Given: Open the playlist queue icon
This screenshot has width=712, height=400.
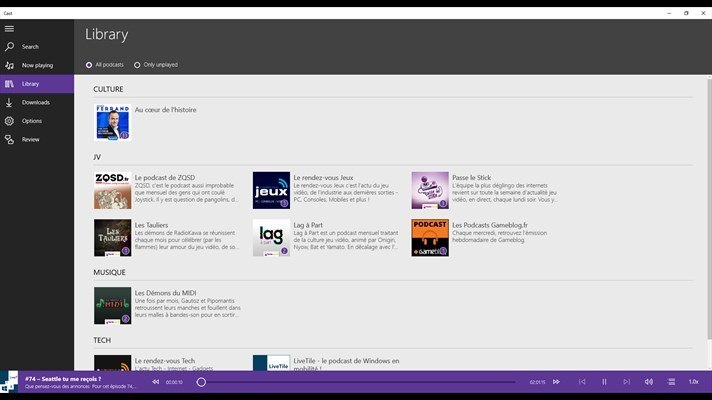Looking at the screenshot, I should 671,382.
